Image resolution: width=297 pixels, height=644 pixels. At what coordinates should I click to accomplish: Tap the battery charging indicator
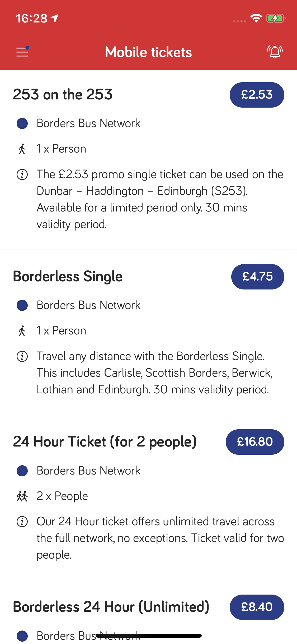tap(276, 18)
